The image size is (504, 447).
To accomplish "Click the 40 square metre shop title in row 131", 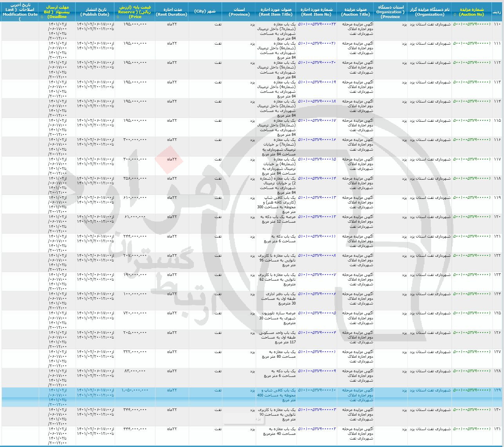I will (280, 431).
